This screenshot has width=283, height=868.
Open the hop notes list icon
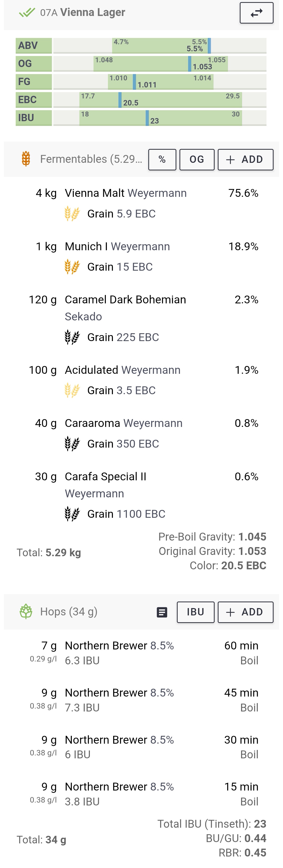[x=162, y=612]
